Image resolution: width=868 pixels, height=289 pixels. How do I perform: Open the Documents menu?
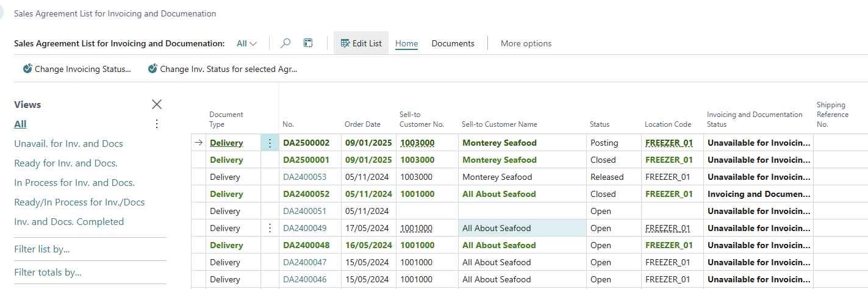click(453, 43)
